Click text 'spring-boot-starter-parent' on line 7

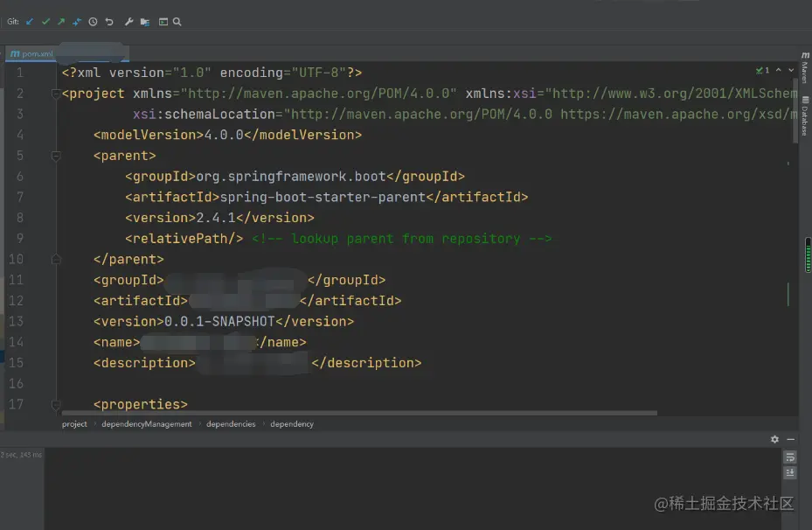click(323, 198)
